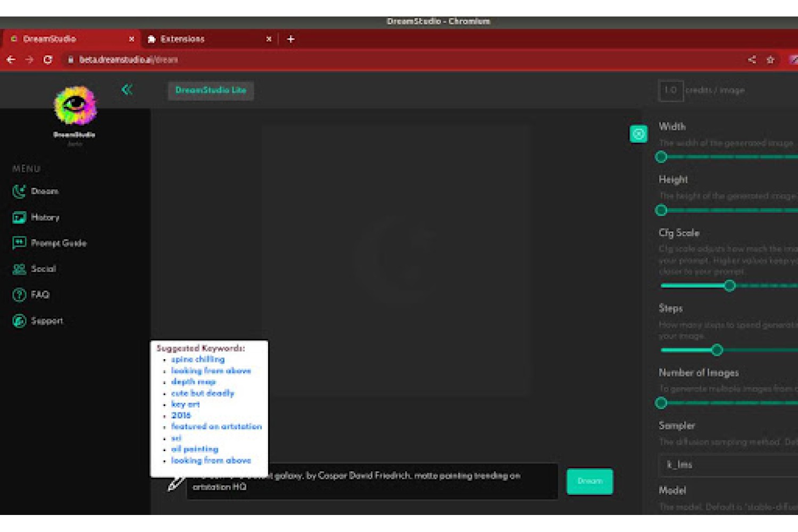
Task: Add 'looking from above' keyword below spine chilling
Action: tap(211, 371)
